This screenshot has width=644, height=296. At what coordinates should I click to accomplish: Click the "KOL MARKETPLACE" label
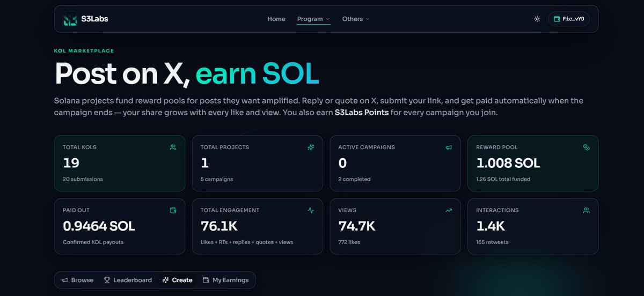(84, 51)
